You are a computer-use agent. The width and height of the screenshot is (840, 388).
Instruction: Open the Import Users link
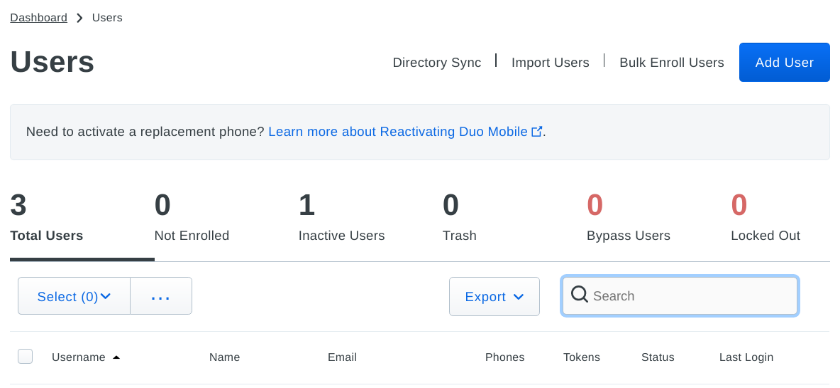(x=550, y=63)
